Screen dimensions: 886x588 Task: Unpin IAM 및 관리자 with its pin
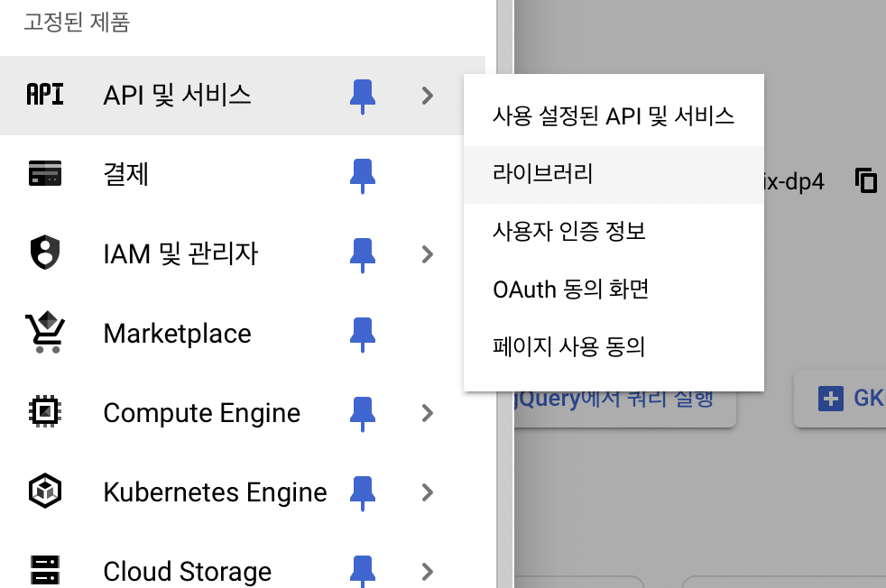point(363,254)
